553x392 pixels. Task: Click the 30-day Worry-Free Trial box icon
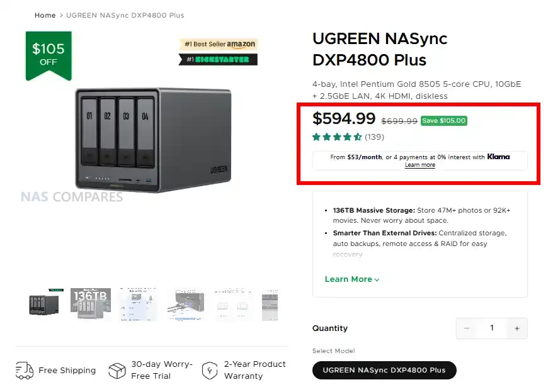tap(117, 371)
